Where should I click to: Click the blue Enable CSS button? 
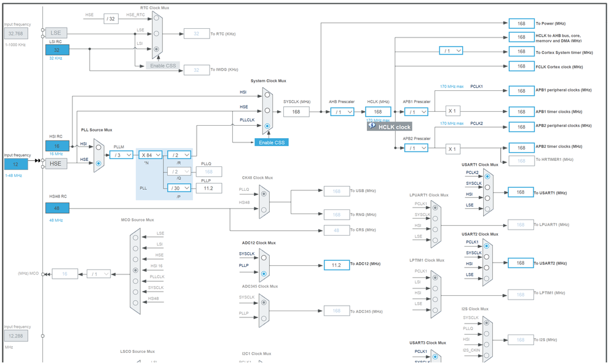(272, 142)
